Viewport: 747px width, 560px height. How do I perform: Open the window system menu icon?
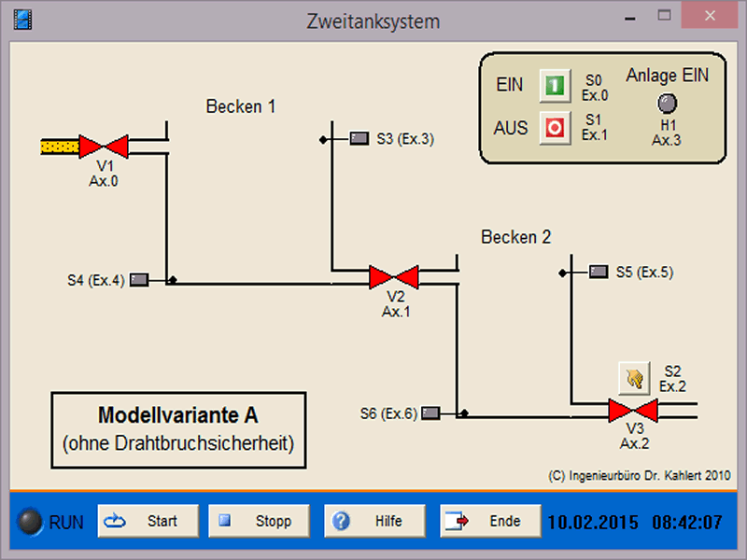tap(23, 19)
